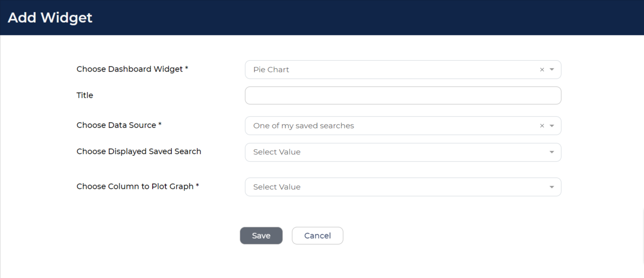Image resolution: width=644 pixels, height=278 pixels.
Task: Cancel adding the widget
Action: point(317,235)
